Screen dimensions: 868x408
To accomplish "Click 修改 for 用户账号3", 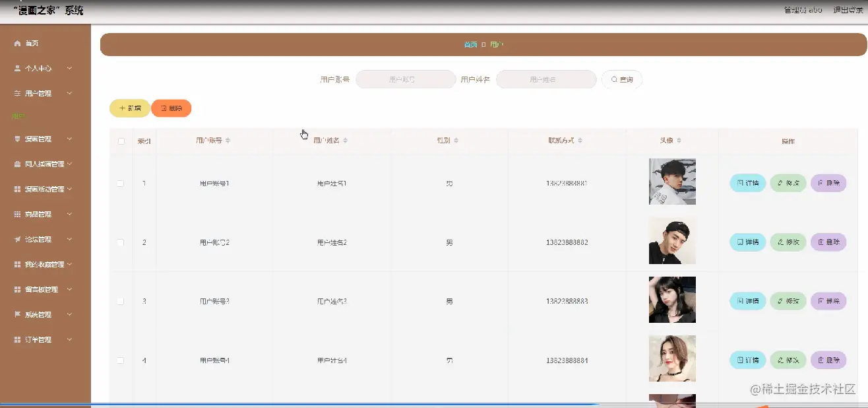I will coord(788,301).
